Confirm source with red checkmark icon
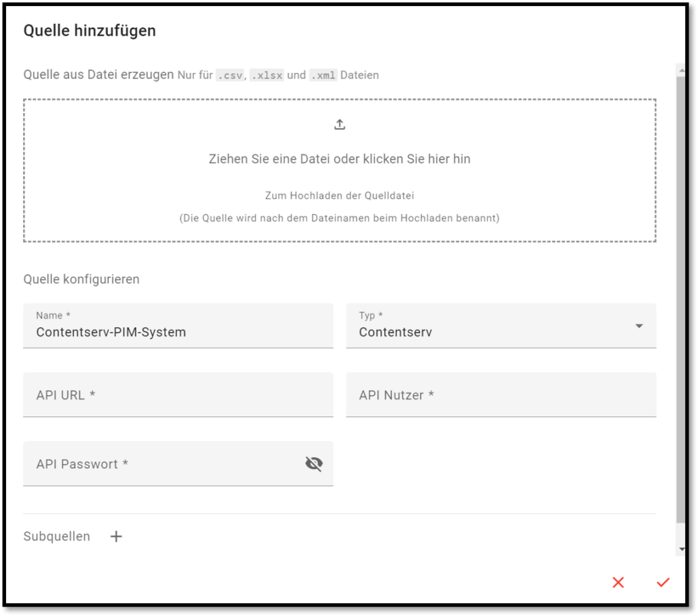 (663, 582)
